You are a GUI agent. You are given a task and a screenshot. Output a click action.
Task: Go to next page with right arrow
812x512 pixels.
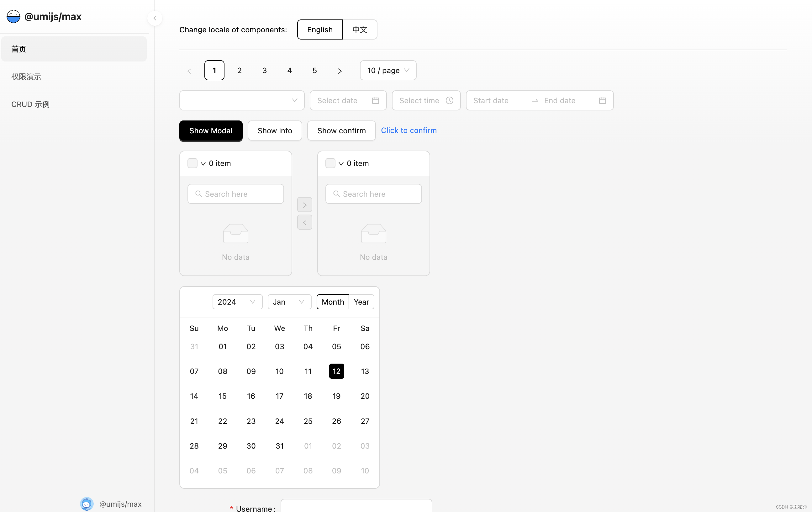(340, 71)
